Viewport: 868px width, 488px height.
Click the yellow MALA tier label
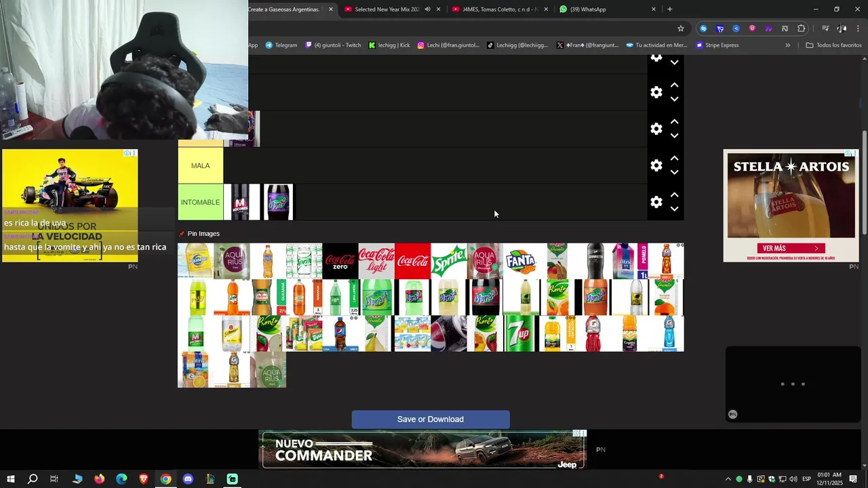pos(200,165)
